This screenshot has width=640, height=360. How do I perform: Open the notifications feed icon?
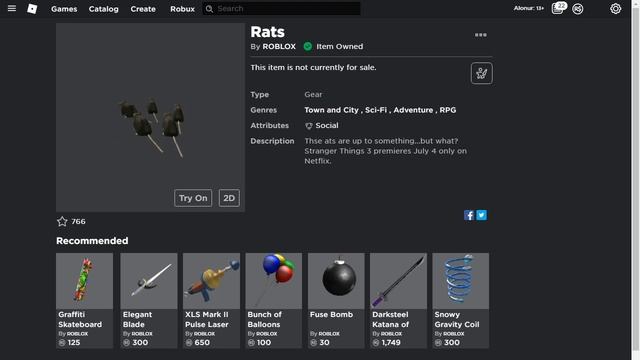pyautogui.click(x=558, y=8)
